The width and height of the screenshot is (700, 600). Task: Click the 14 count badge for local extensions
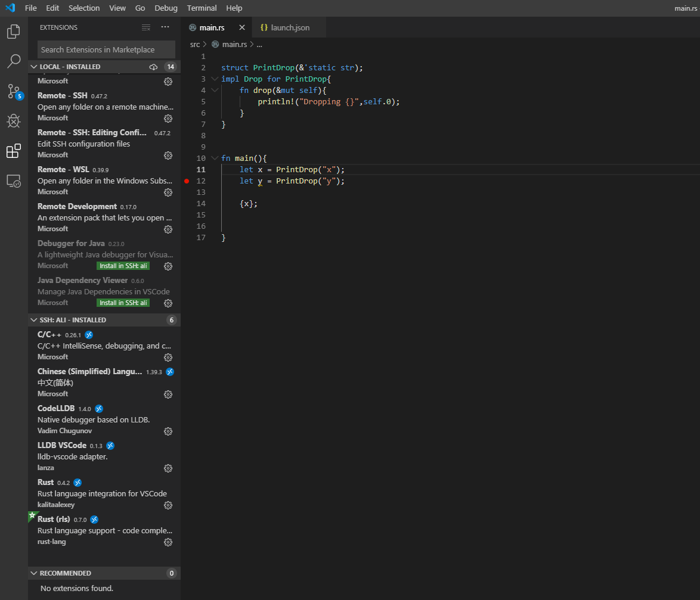click(x=171, y=67)
